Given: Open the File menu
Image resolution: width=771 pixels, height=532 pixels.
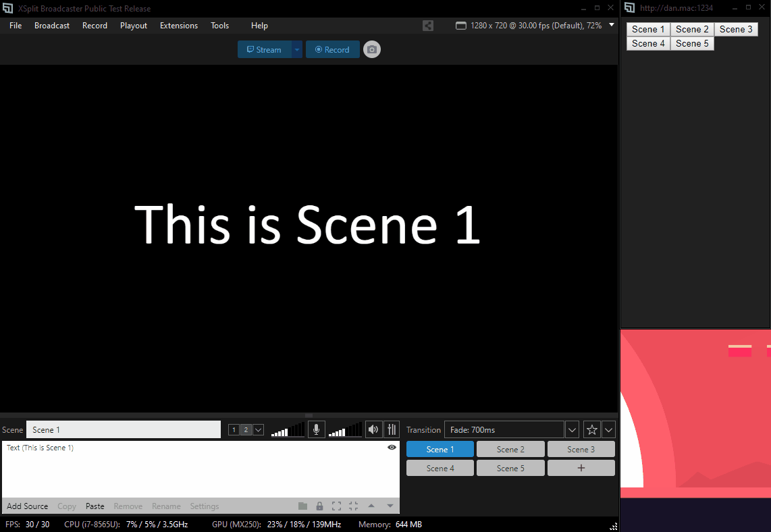Looking at the screenshot, I should tap(16, 26).
